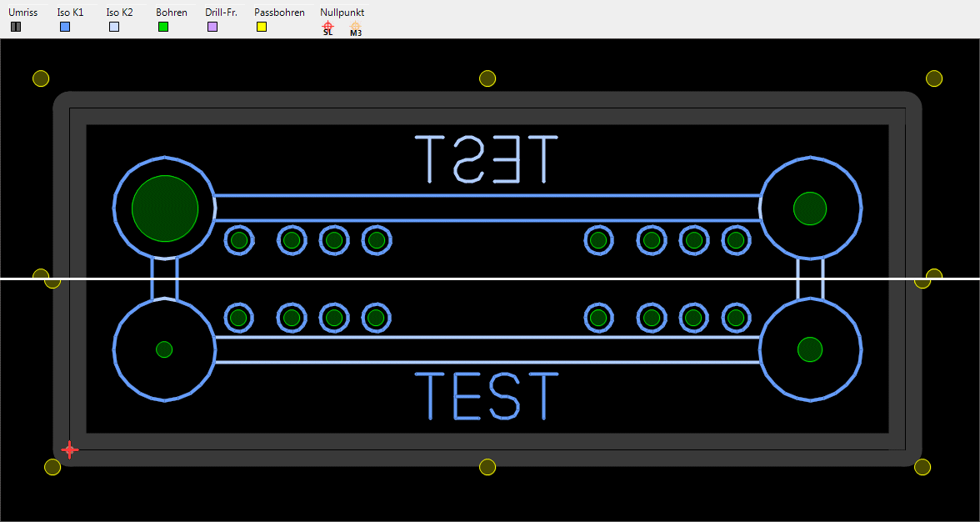Select the yellow registration hole at top center
This screenshot has height=522, width=980.
tap(487, 78)
